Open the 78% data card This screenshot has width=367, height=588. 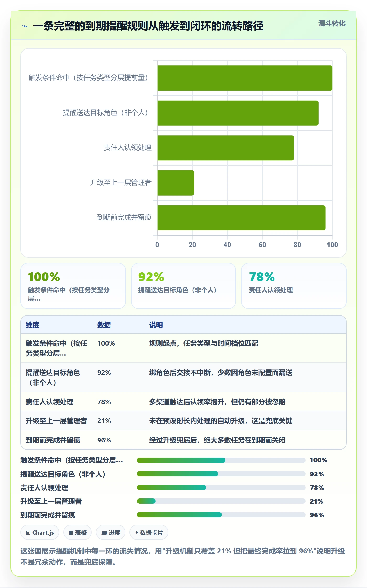[294, 286]
